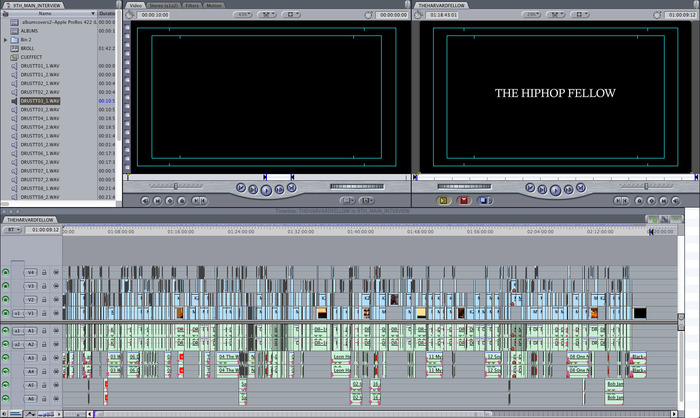This screenshot has width=700, height=418.
Task: Open Viewer playhead sync pop-up
Action: 267,15
